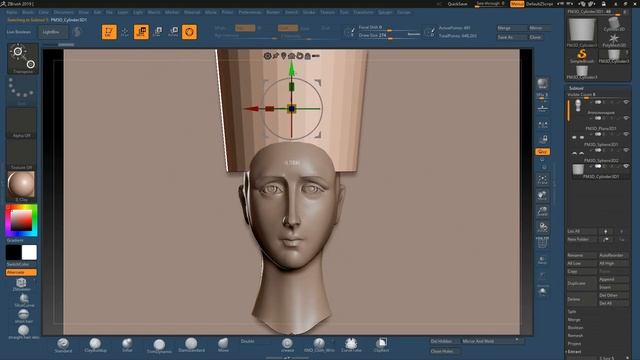Select the ZModeler brush
The height and width of the screenshot is (360, 640).
[21, 284]
